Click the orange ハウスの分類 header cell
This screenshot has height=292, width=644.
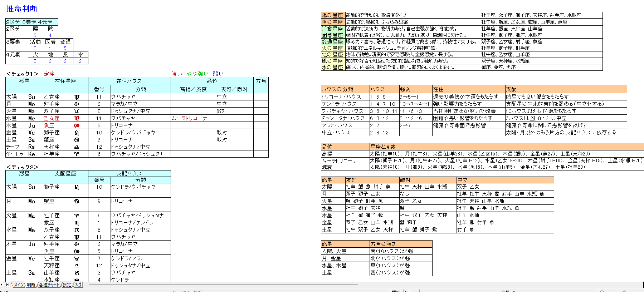click(345, 89)
